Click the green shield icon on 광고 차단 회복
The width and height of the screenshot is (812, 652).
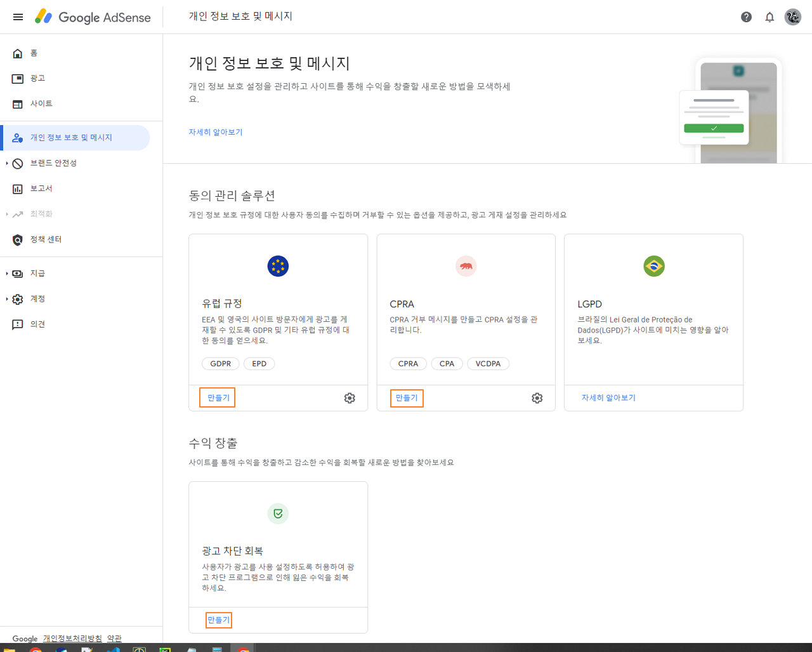tap(278, 514)
